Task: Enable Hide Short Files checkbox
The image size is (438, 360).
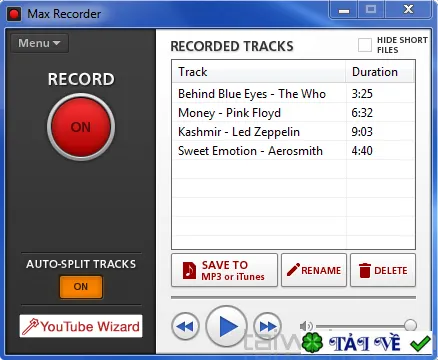Action: pos(365,45)
